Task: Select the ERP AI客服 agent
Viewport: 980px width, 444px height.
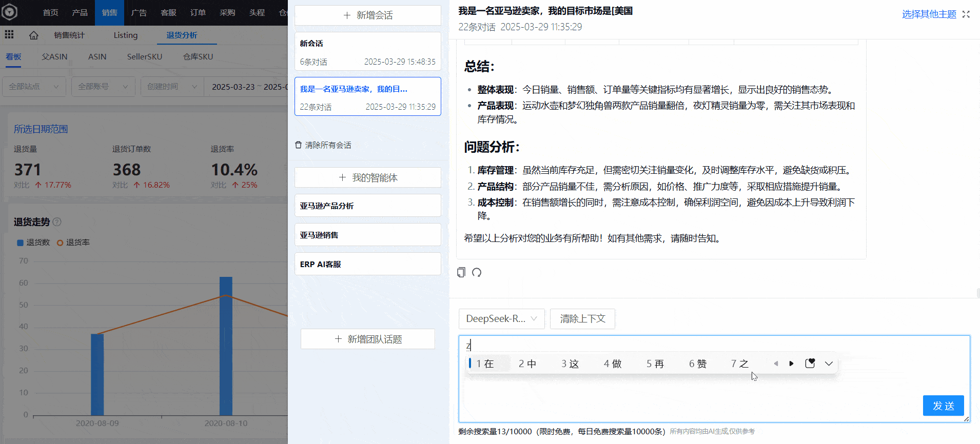Action: click(x=368, y=264)
